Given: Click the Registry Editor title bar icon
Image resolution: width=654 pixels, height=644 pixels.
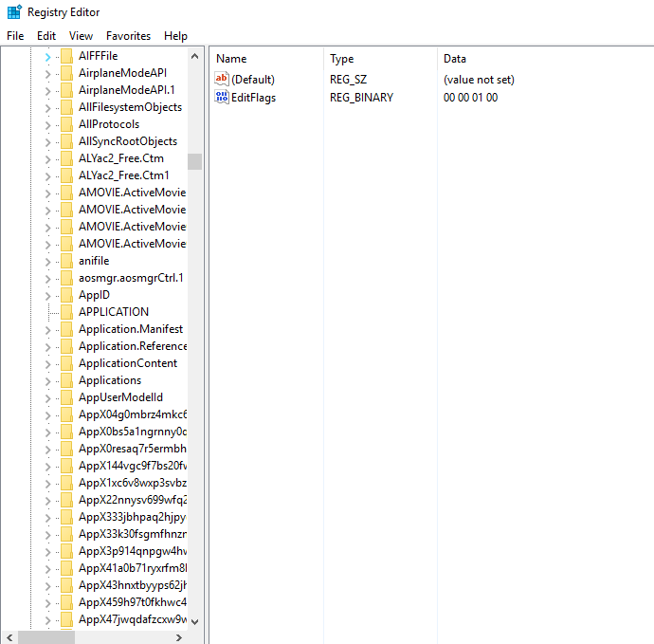Looking at the screenshot, I should click(14, 12).
